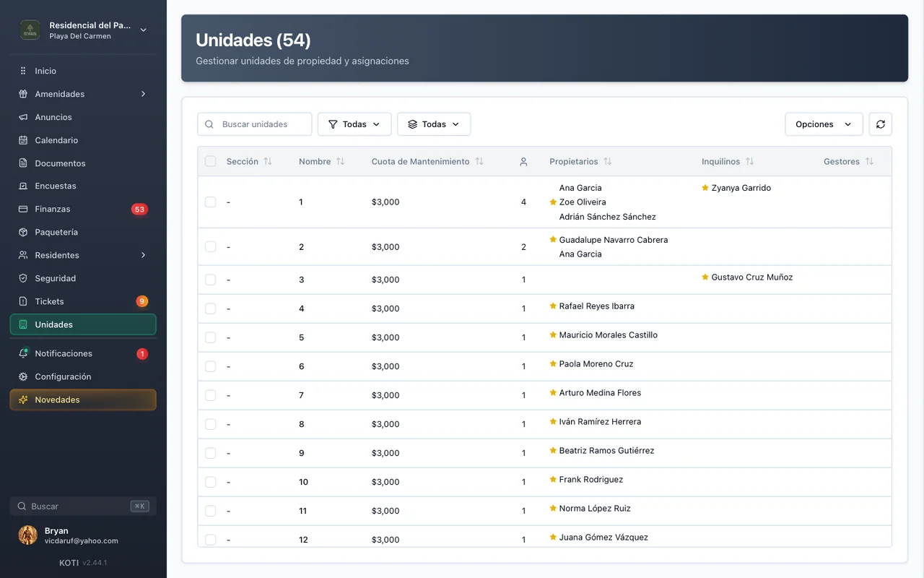924x578 pixels.
Task: Click the sort icon beside Propietarios
Action: pyautogui.click(x=607, y=162)
